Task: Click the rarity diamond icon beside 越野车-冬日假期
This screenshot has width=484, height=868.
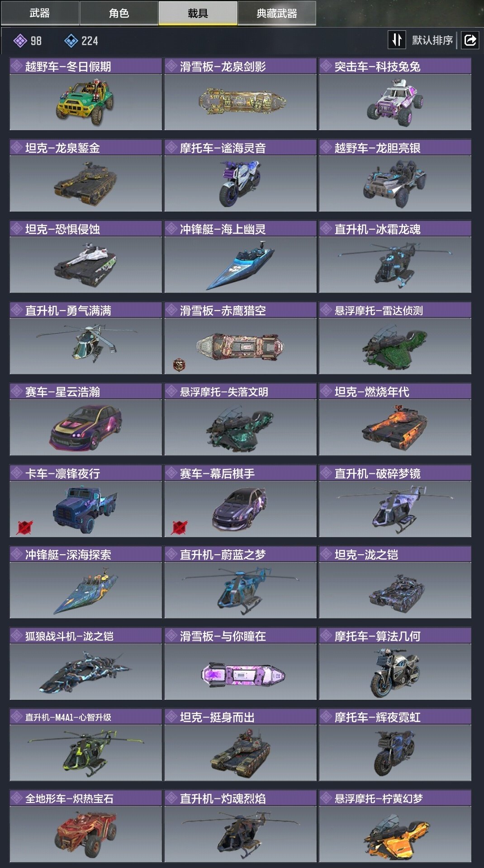Action: coord(17,66)
